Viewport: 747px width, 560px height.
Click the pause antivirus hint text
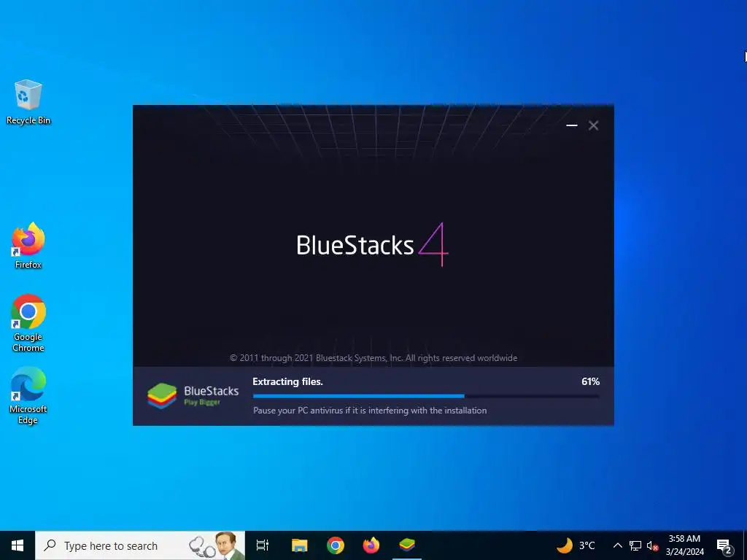pos(370,411)
